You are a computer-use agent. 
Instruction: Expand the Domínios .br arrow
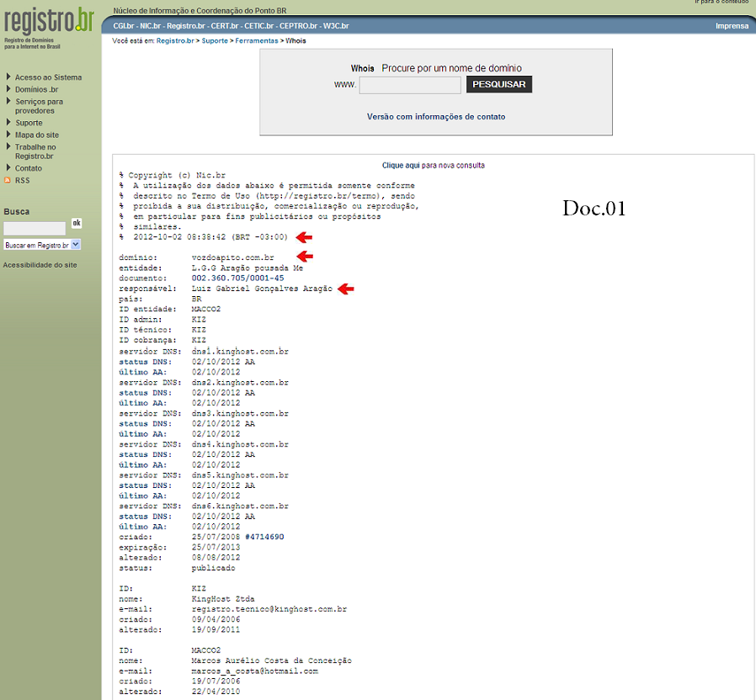click(8, 88)
